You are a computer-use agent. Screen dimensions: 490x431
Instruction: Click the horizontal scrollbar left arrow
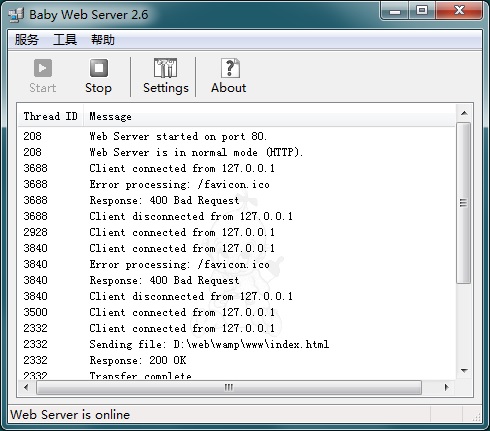[26, 387]
